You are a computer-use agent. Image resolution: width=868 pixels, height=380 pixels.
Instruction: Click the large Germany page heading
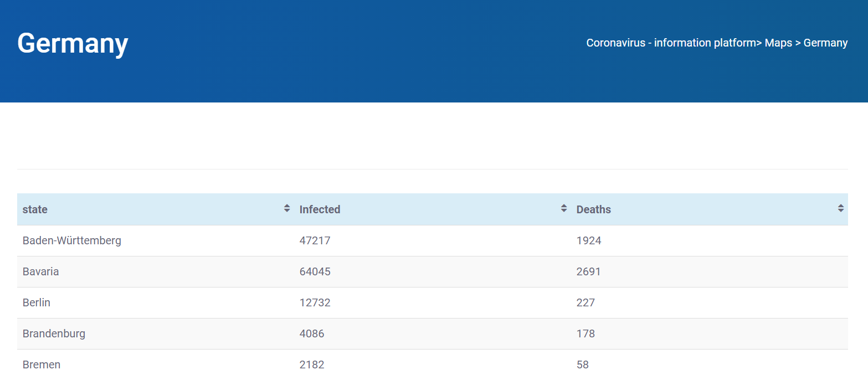[x=73, y=43]
